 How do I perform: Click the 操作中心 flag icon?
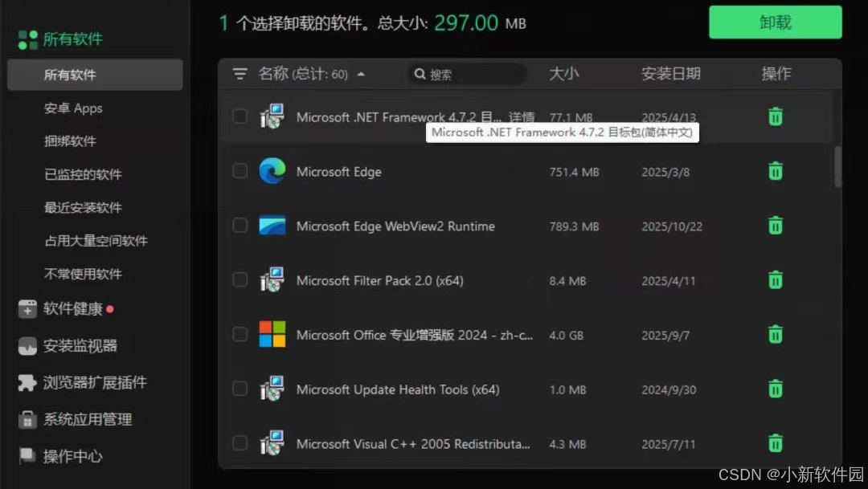(x=27, y=456)
